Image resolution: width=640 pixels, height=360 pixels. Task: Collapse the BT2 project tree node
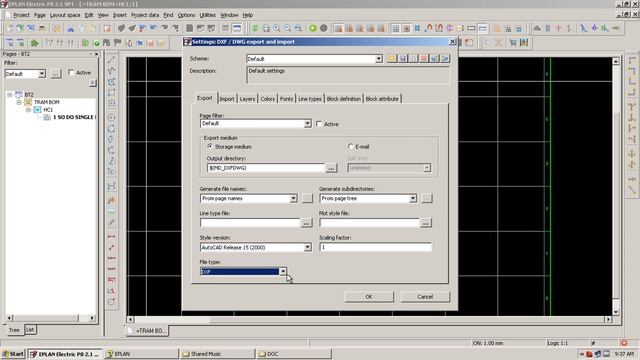(9, 94)
